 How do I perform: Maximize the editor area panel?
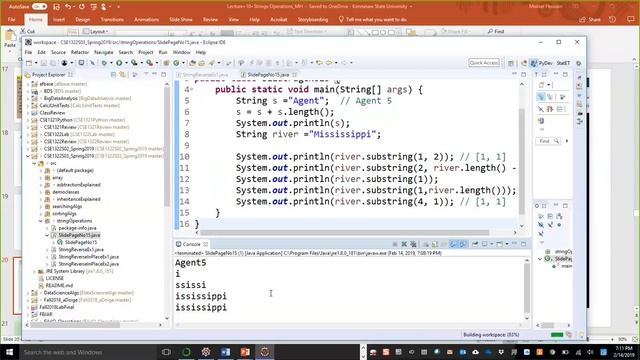[x=524, y=75]
